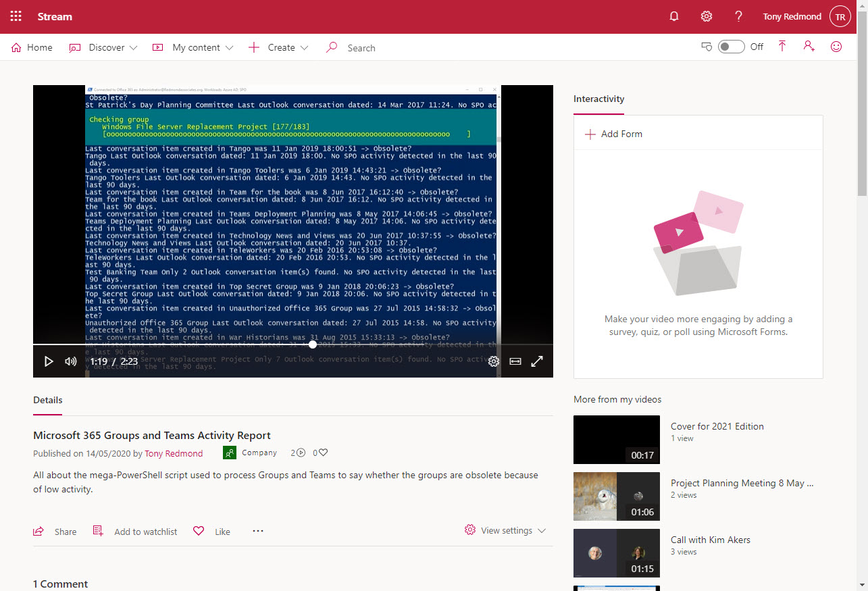Click the Add Form button

click(613, 134)
